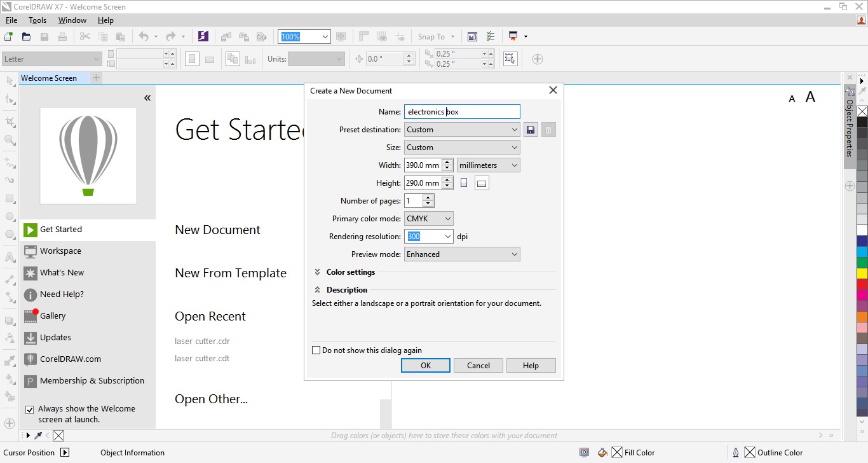Click the Open folder toolbar icon
Viewport: 868px width, 463px height.
point(27,36)
